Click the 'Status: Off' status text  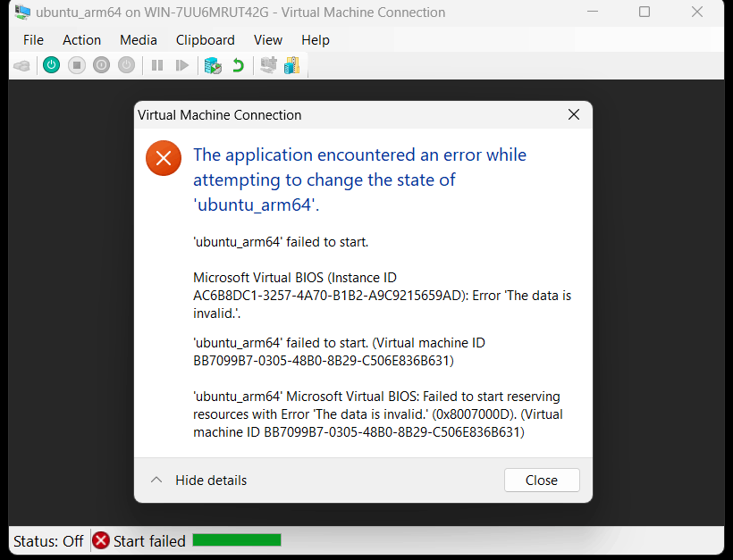48,541
